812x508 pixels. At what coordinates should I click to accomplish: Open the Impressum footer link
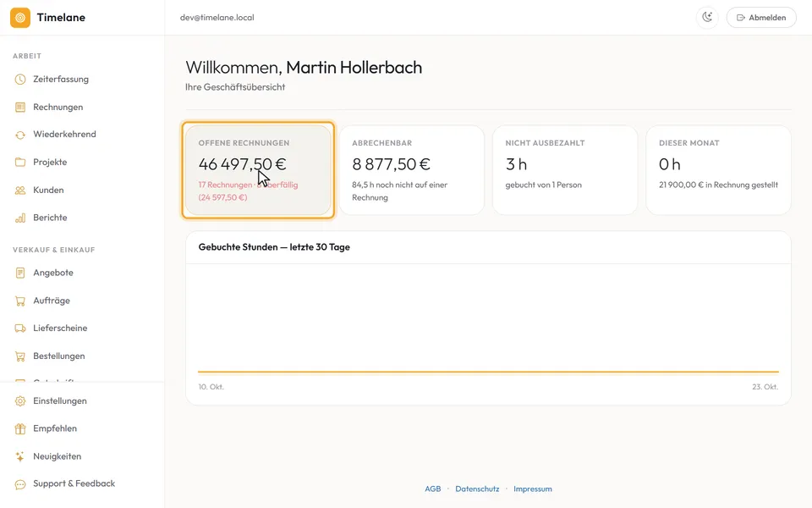[x=533, y=489]
